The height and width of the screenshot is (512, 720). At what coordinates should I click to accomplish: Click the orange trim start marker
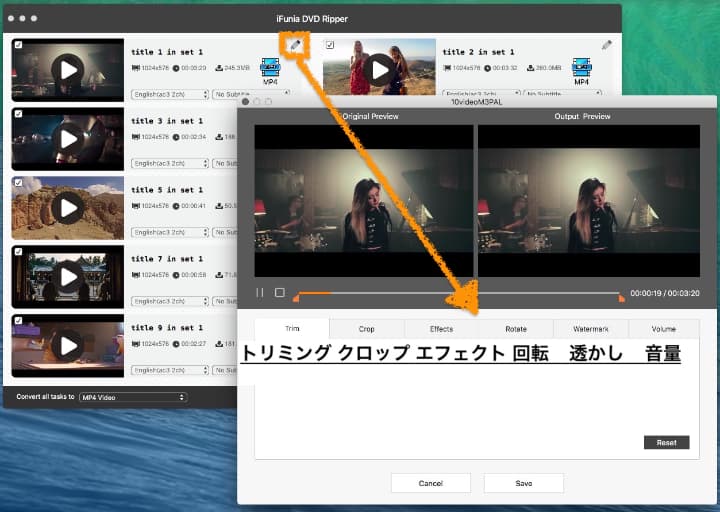click(297, 297)
